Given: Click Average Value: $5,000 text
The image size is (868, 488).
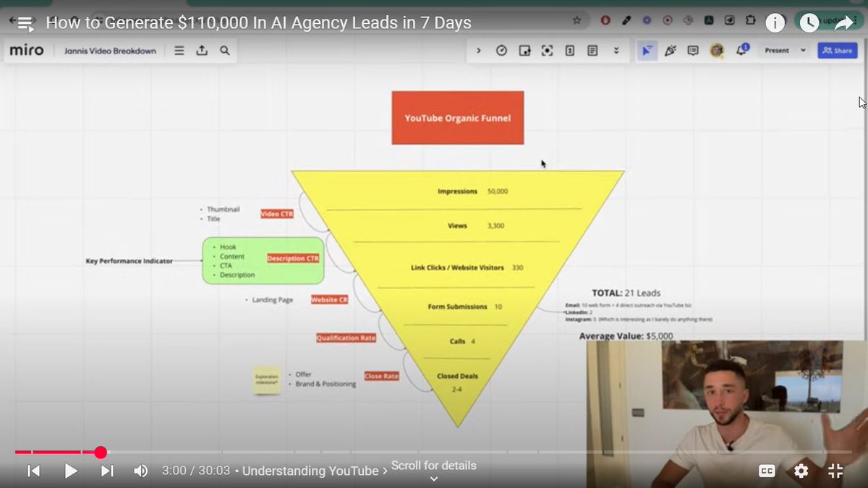Looking at the screenshot, I should pos(626,336).
